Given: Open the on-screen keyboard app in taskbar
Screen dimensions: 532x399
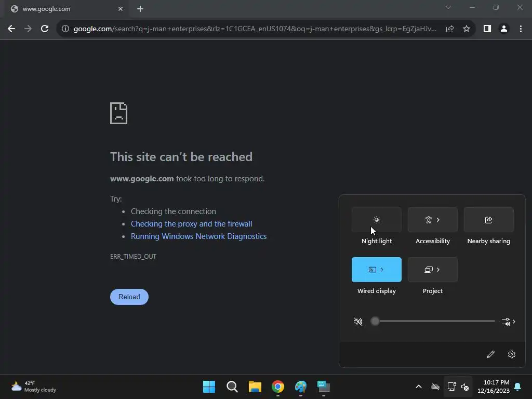Looking at the screenshot, I should point(324,387).
